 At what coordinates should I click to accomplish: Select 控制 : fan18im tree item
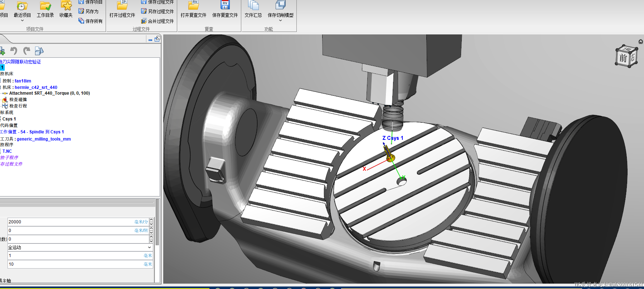pyautogui.click(x=16, y=81)
